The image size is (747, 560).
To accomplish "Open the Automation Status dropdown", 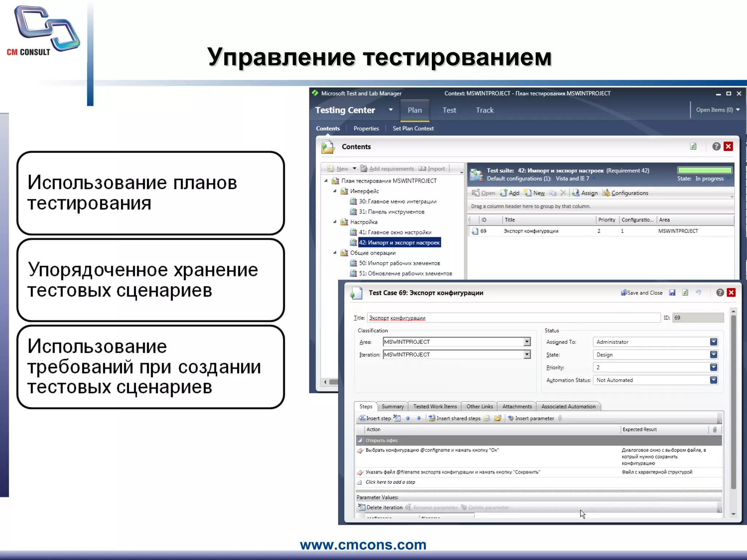I will click(713, 380).
